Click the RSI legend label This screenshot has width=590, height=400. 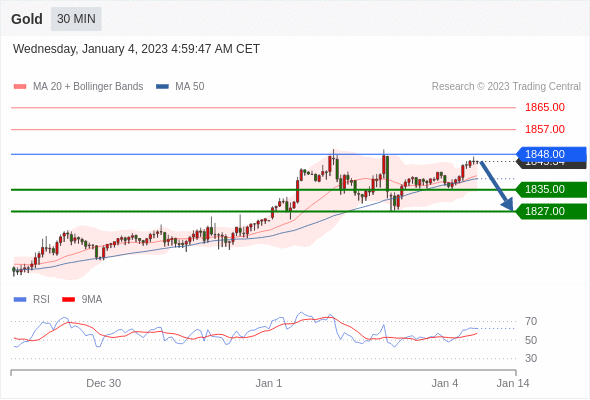point(41,300)
